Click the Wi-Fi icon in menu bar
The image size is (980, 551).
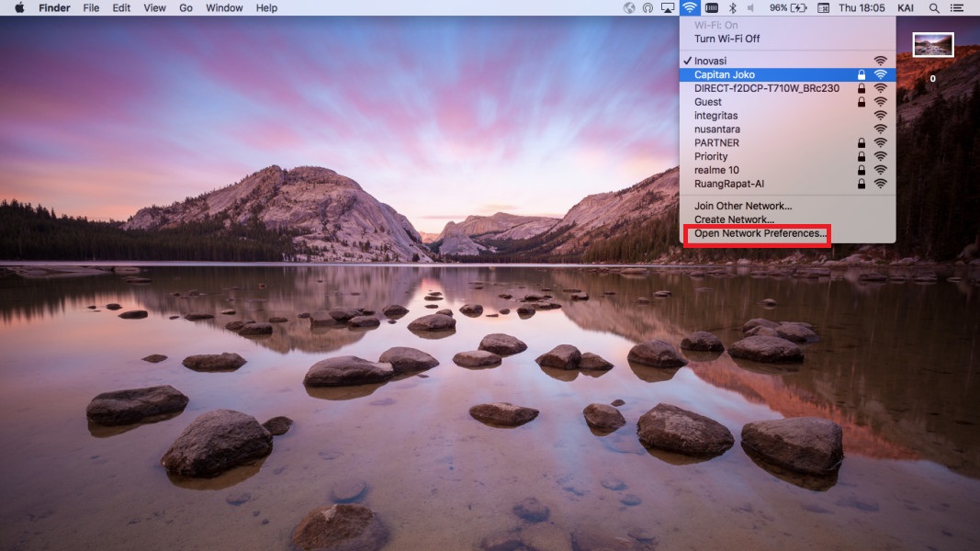coord(689,8)
